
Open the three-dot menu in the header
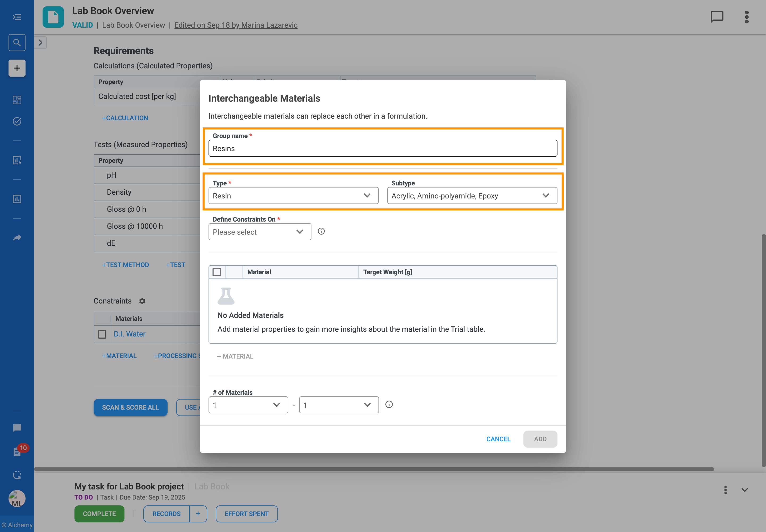point(746,17)
